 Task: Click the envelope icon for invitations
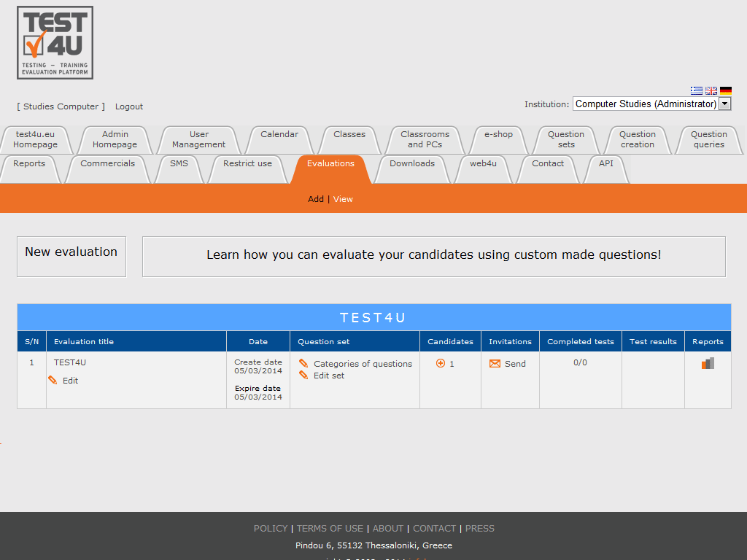tap(495, 364)
